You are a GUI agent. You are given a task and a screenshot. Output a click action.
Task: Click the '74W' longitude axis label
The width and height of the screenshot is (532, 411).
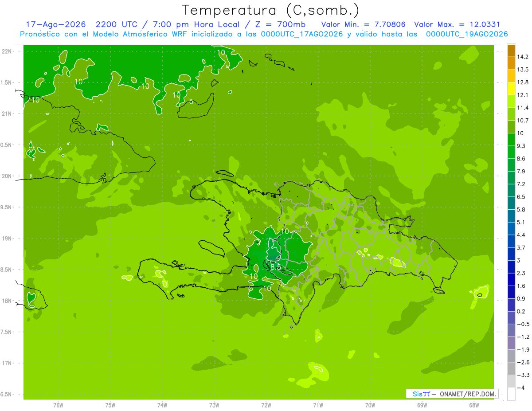(162, 405)
